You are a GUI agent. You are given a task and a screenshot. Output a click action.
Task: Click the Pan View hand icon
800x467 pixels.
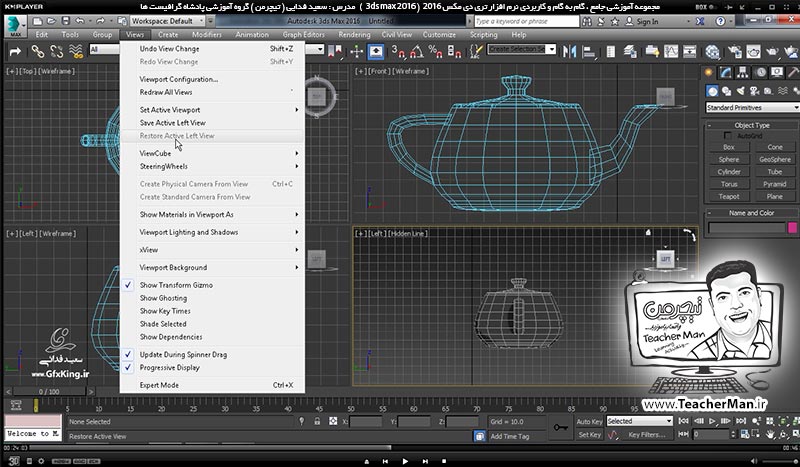pyautogui.click(x=770, y=434)
